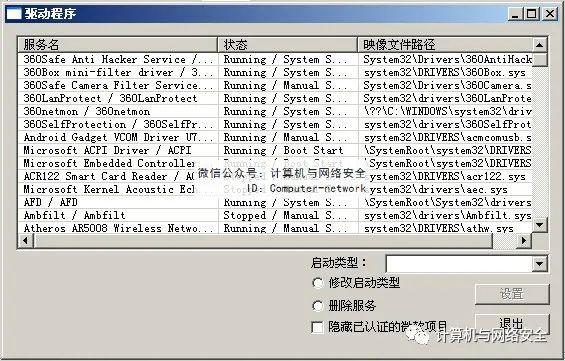Image resolution: width=565 pixels, height=361 pixels.
Task: Select the 删除服务 radio button
Action: (317, 306)
